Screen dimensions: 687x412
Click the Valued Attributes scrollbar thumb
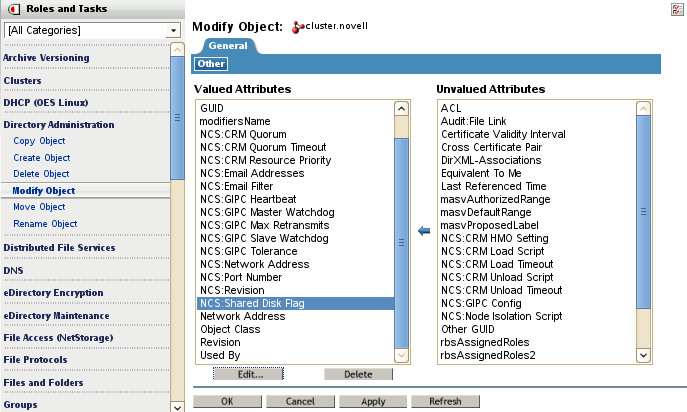(x=401, y=243)
